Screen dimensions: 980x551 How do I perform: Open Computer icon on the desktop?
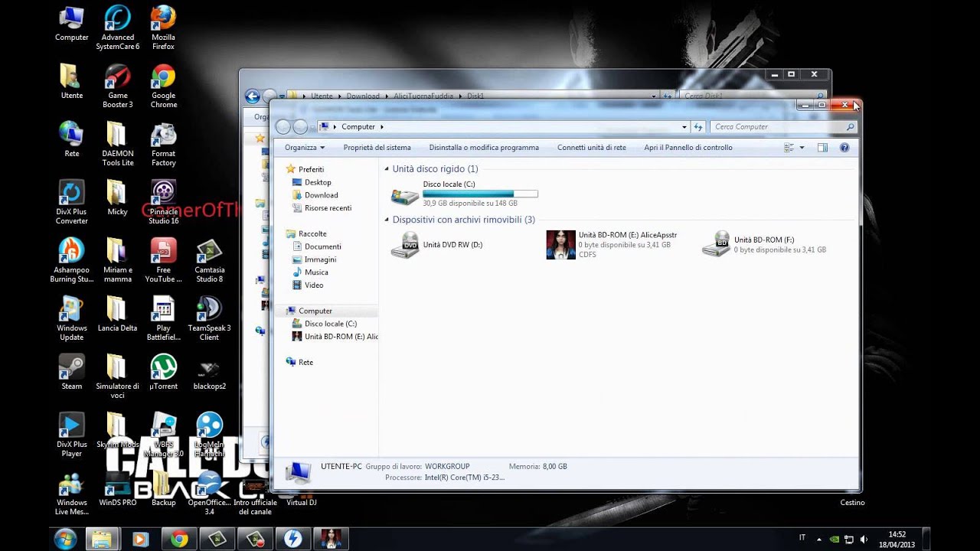pos(71,23)
